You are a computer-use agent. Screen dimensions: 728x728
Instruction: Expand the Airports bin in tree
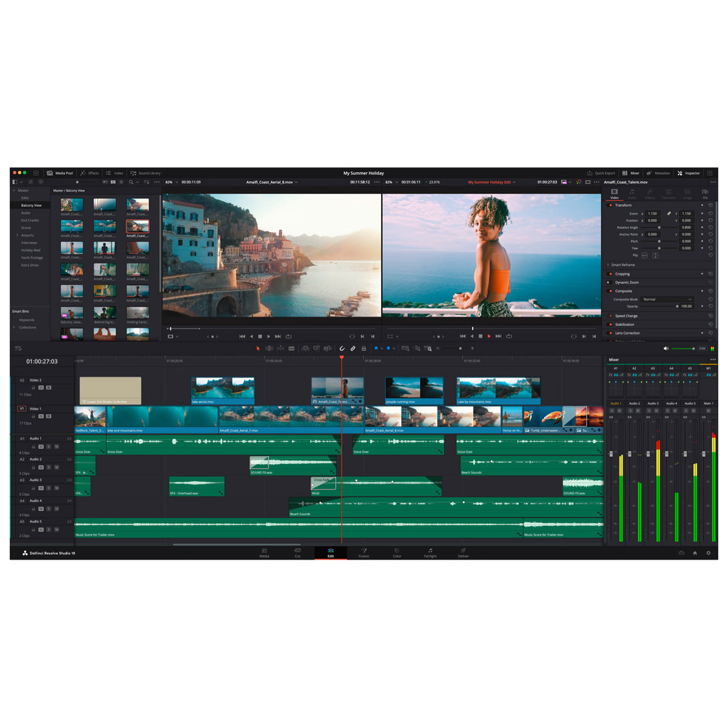click(x=17, y=235)
